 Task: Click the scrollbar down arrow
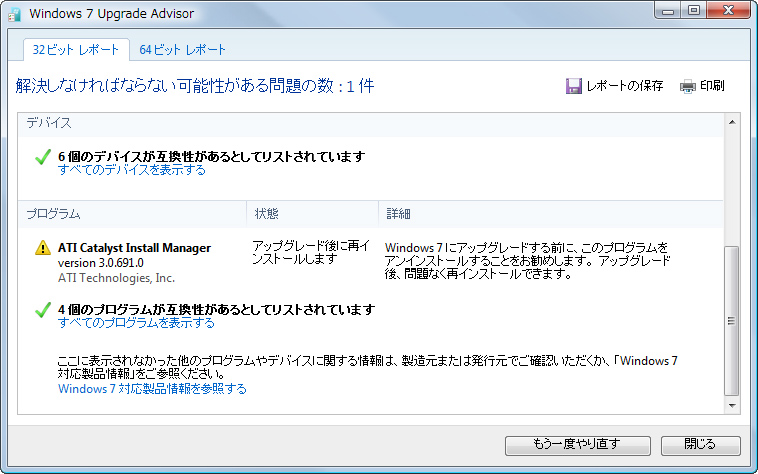pyautogui.click(x=732, y=405)
